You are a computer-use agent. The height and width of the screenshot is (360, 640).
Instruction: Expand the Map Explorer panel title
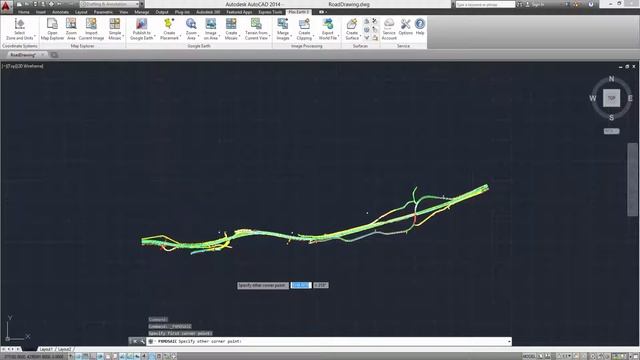pos(82,46)
